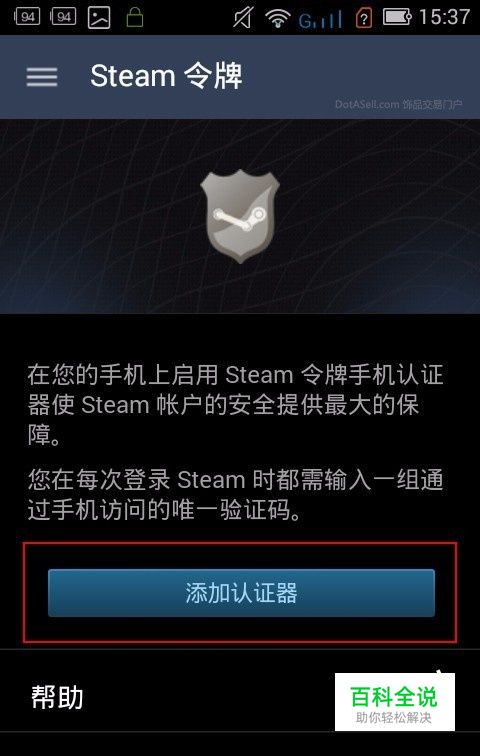Tap the main battery indicator icon

tap(398, 17)
